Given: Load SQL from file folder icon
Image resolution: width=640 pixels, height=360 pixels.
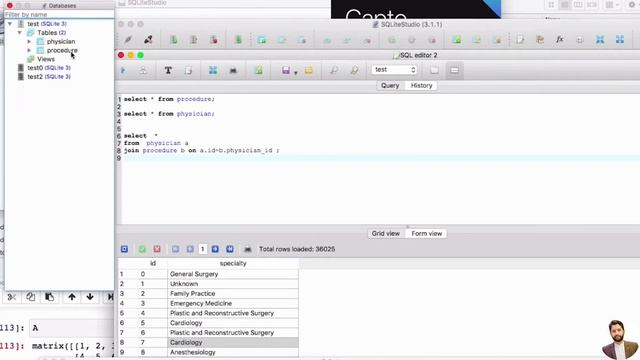Looking at the screenshot, I should [309, 70].
